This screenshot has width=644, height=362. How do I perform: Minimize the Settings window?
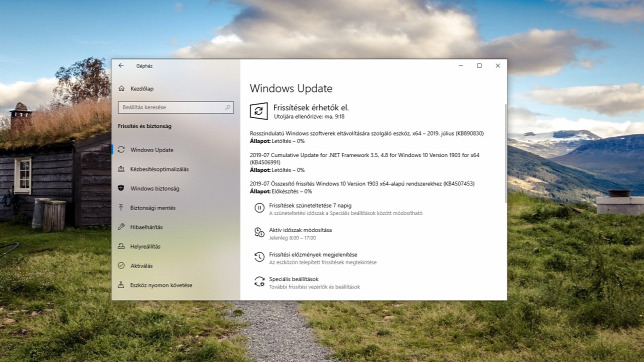click(461, 66)
